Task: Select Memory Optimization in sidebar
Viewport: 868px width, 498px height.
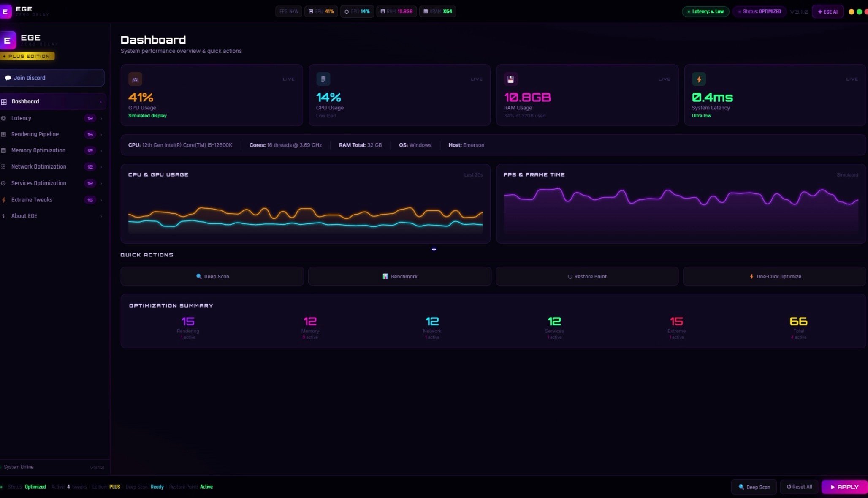Action: pyautogui.click(x=52, y=150)
